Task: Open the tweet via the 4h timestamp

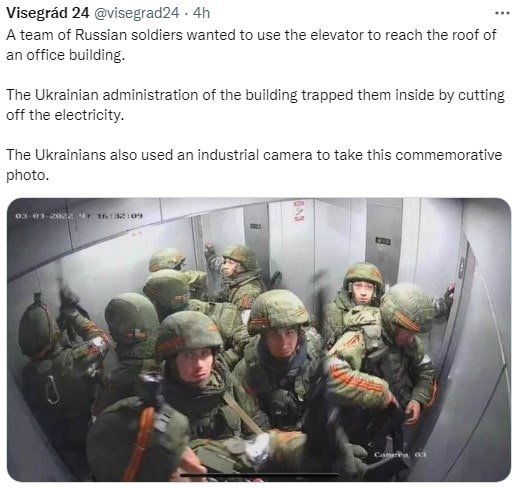Action: [x=201, y=13]
